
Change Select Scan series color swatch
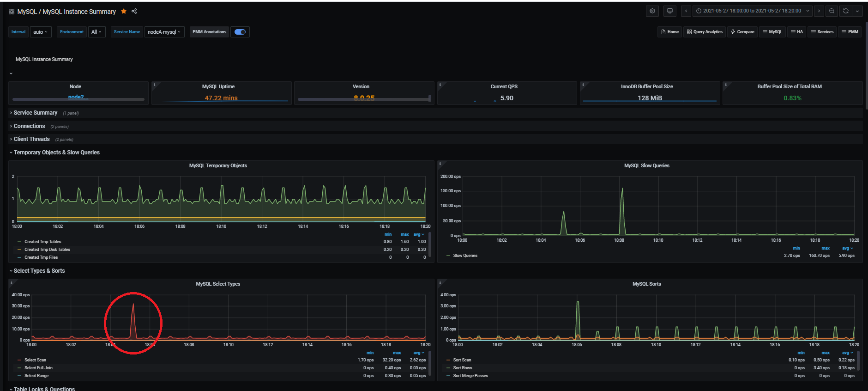[19, 360]
